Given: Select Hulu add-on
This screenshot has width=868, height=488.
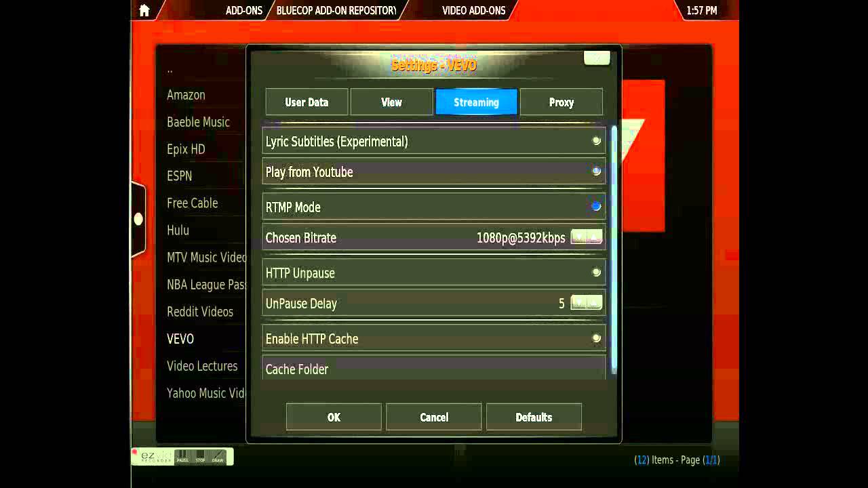Looking at the screenshot, I should click(x=178, y=230).
